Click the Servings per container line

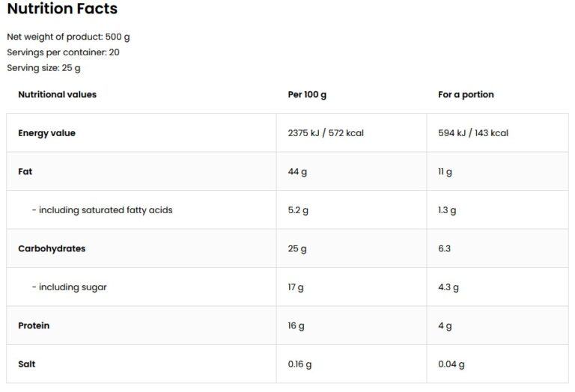pos(63,52)
